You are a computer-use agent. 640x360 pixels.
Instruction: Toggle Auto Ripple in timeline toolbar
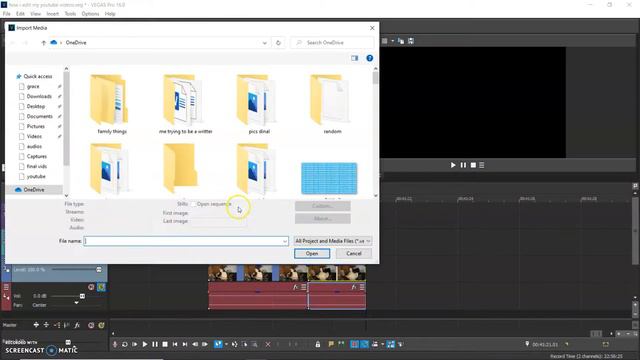click(375, 344)
